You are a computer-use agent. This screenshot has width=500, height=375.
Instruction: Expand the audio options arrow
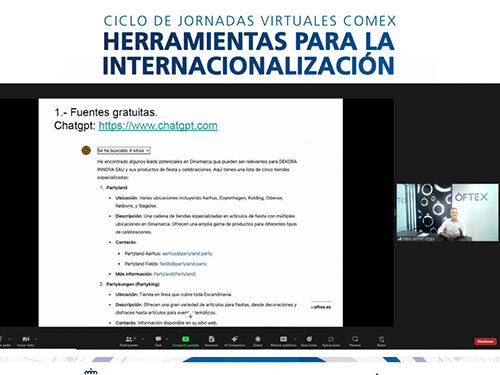click(9, 339)
